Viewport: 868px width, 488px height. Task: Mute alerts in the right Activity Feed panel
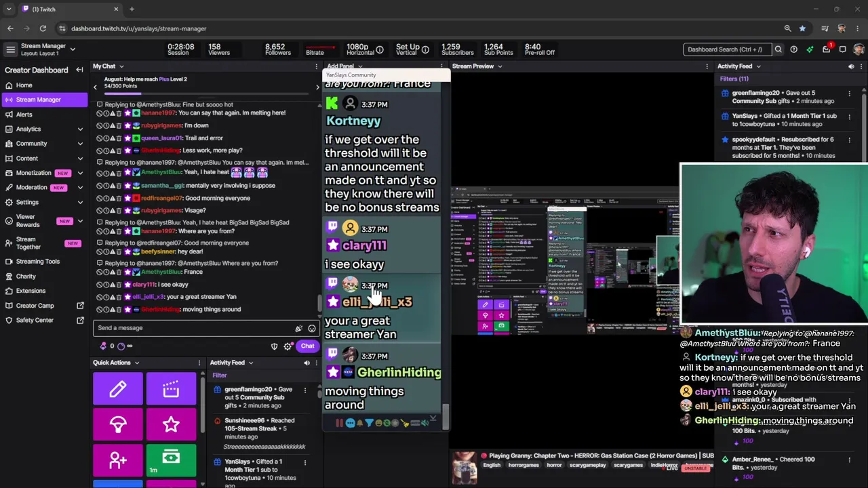point(851,66)
